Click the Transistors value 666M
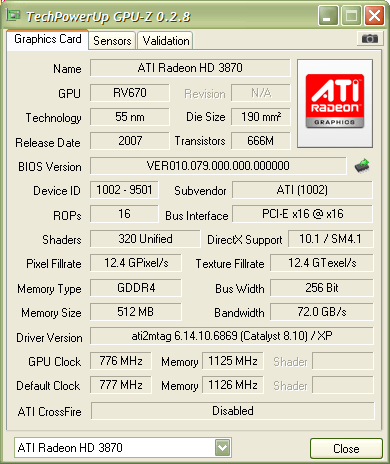 tap(261, 141)
